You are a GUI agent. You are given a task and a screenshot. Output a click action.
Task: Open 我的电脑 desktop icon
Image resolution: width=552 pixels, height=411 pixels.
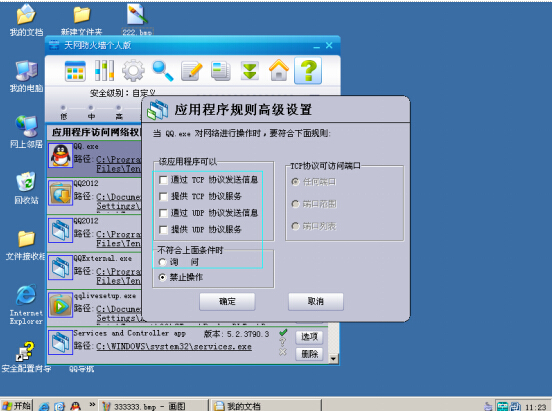[x=26, y=76]
